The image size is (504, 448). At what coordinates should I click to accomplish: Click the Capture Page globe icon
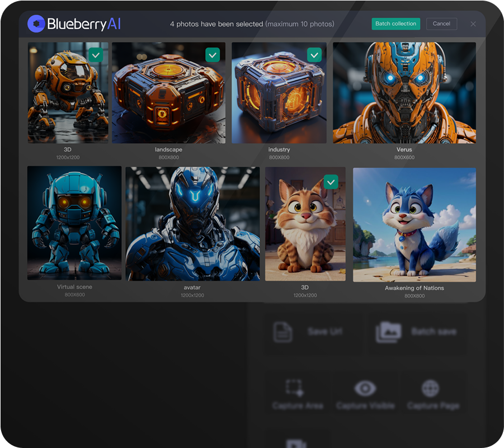(430, 388)
